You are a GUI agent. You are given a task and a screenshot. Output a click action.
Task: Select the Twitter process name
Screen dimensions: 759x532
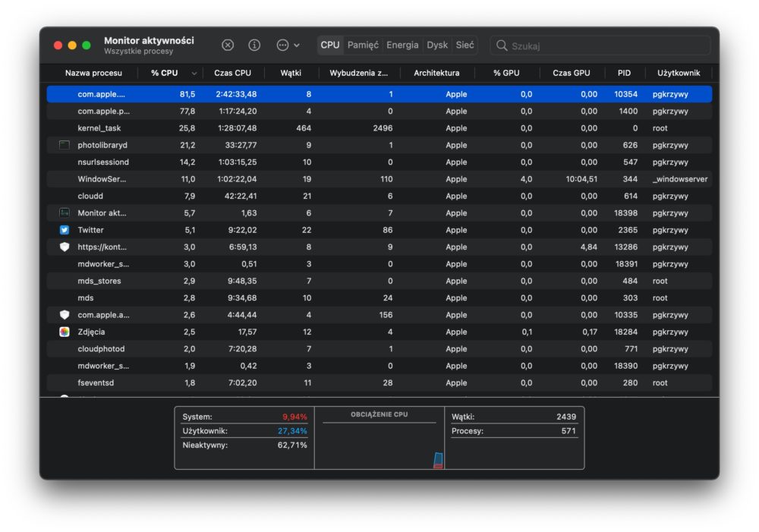[90, 230]
